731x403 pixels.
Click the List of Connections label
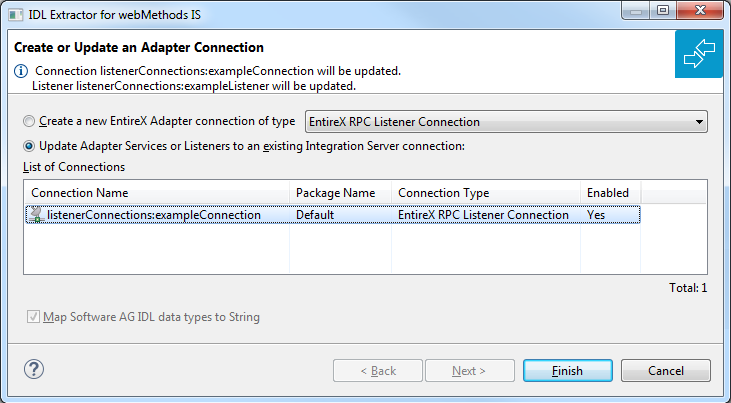coord(74,167)
